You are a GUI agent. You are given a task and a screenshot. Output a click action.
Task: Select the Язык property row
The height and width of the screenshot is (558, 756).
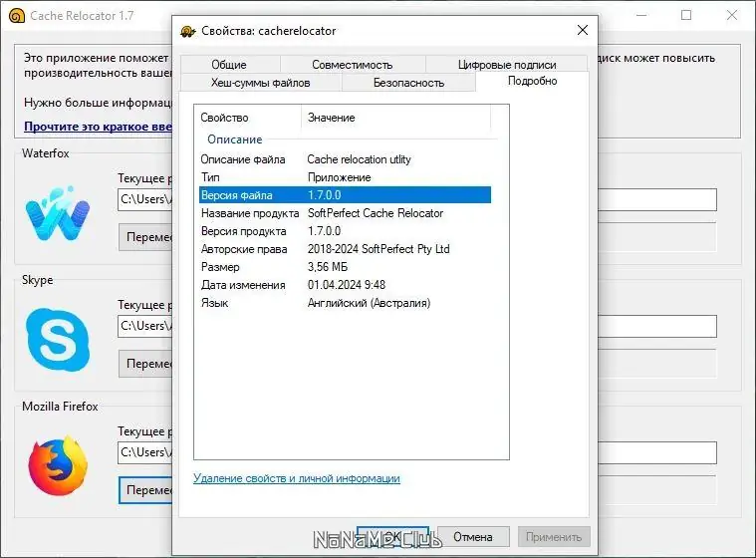coord(346,303)
